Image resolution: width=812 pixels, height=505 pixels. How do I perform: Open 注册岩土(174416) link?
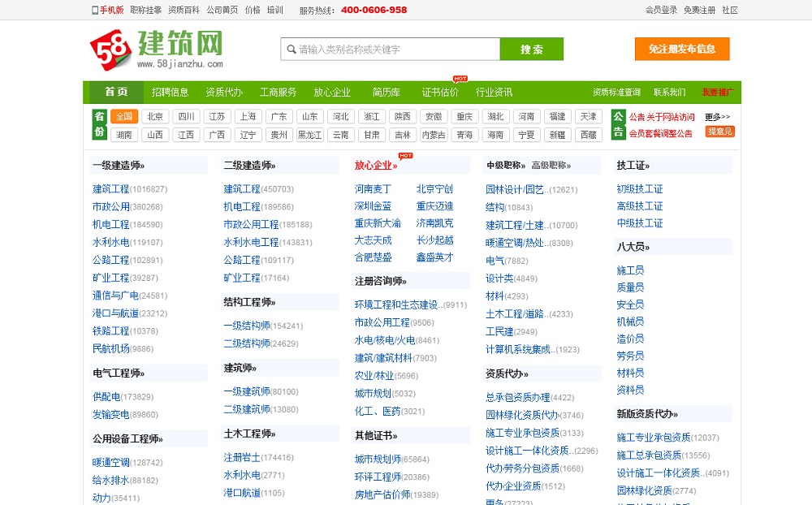click(x=258, y=457)
